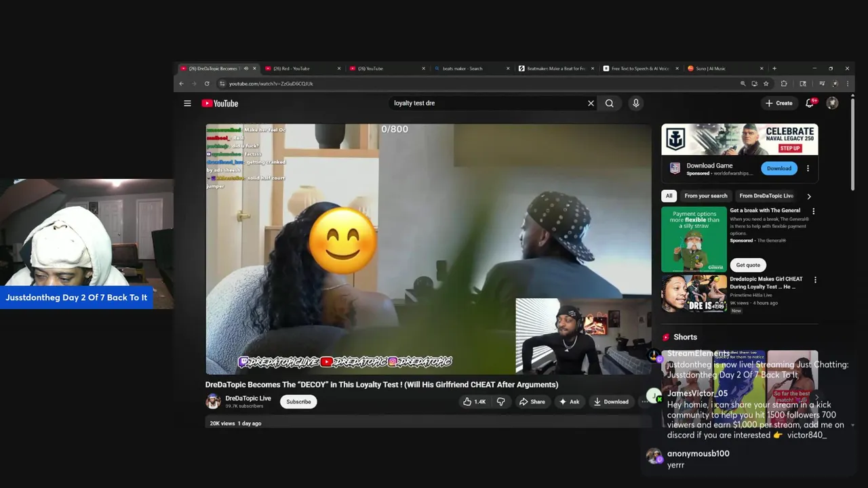Viewport: 868px width, 488px height.
Task: Reload the page with the refresh icon
Action: tap(207, 83)
